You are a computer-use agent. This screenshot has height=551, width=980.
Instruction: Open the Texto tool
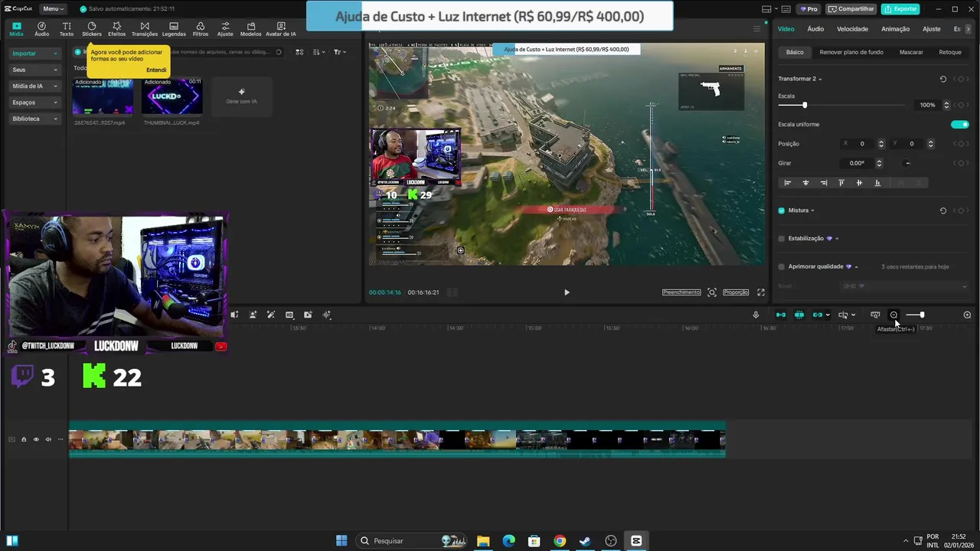67,29
